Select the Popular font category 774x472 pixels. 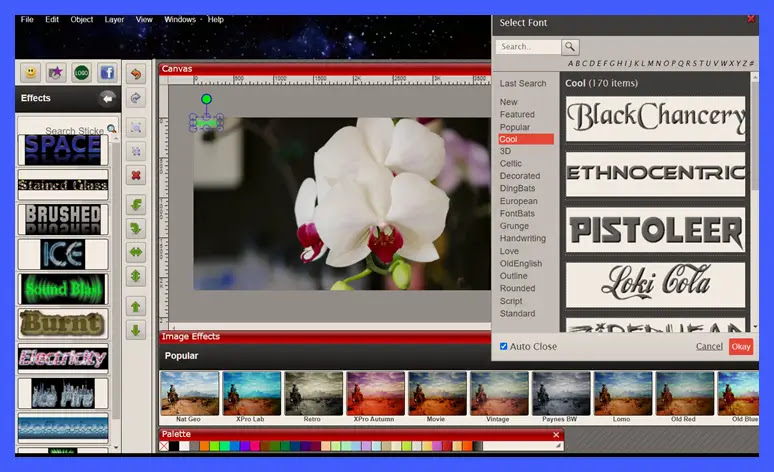coord(514,127)
